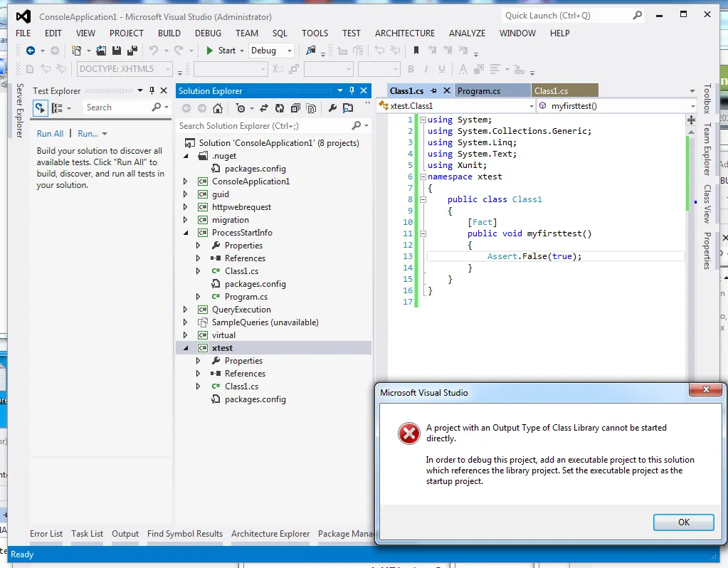Expand the ConsoleApplication1 project node

pos(186,182)
